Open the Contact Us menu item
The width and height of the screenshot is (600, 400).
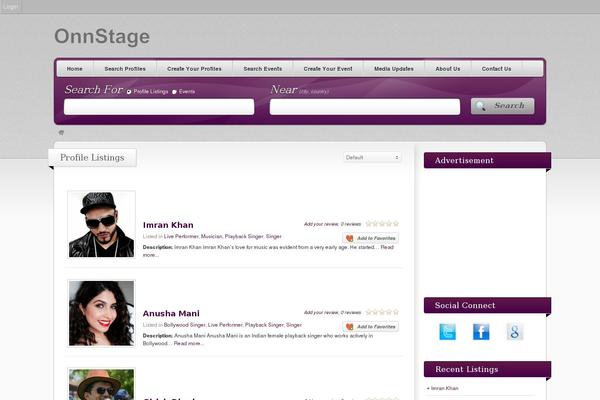point(496,69)
